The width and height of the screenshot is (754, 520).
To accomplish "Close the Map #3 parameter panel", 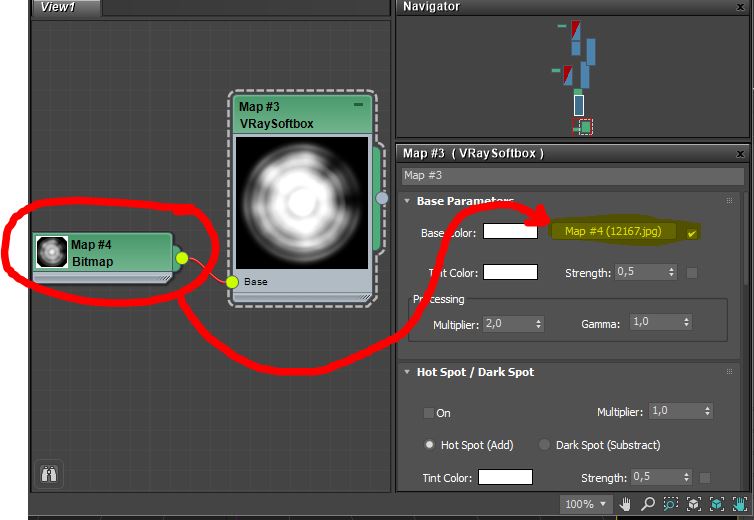I will [740, 154].
